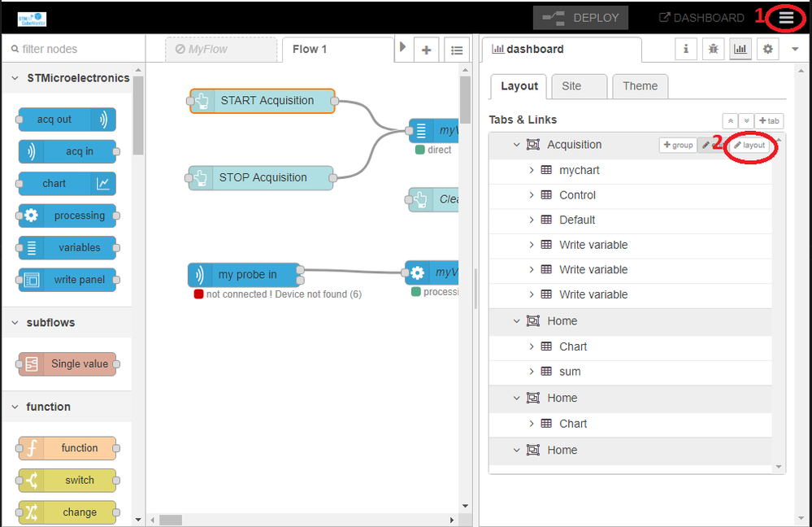
Task: Select the Control group row
Action: 630,195
